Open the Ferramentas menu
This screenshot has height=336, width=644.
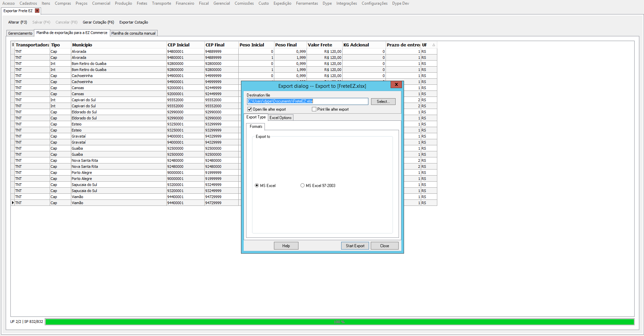(x=307, y=3)
